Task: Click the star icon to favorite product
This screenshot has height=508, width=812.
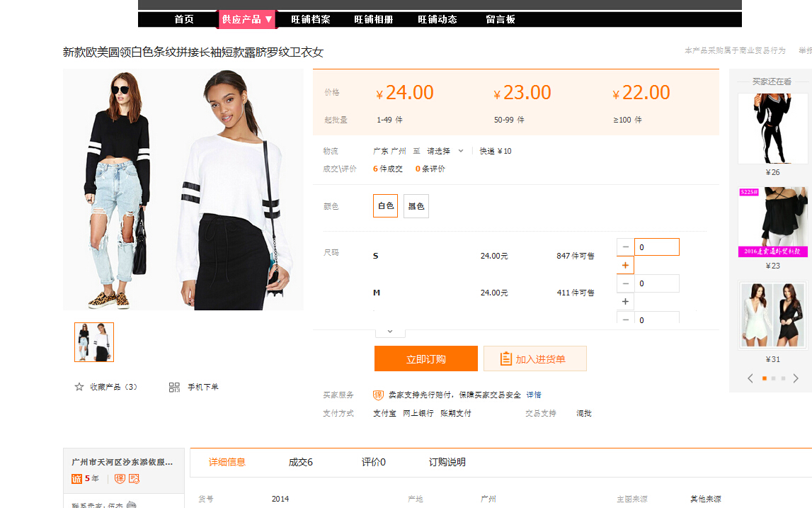Action: tap(79, 387)
